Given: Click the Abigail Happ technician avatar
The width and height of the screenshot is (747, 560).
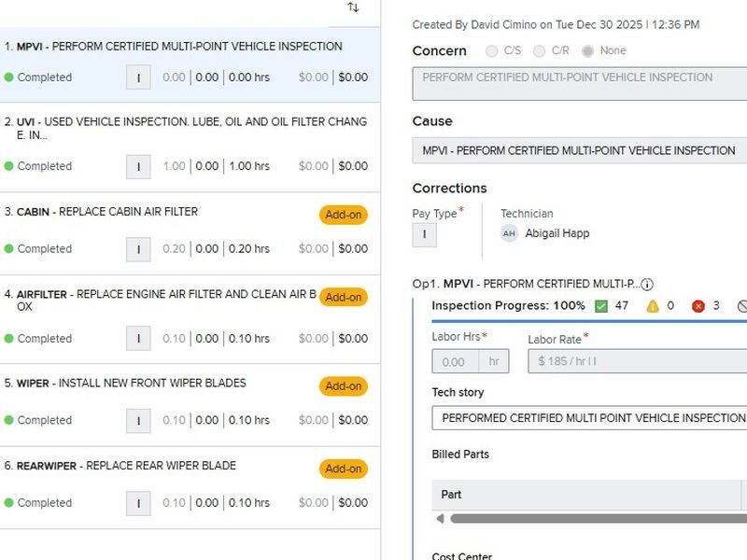Looking at the screenshot, I should pyautogui.click(x=509, y=233).
